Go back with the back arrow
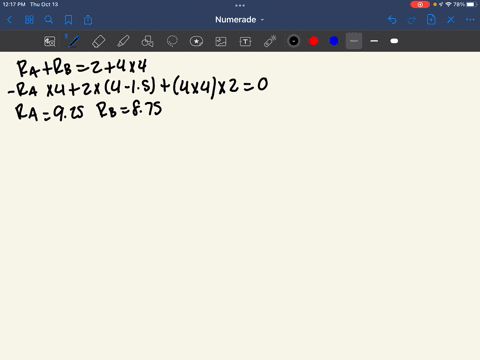480x360 pixels. pos(9,20)
